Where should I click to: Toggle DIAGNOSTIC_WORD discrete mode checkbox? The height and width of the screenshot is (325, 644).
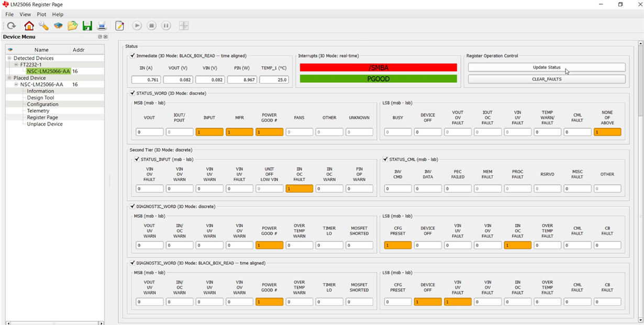[132, 206]
